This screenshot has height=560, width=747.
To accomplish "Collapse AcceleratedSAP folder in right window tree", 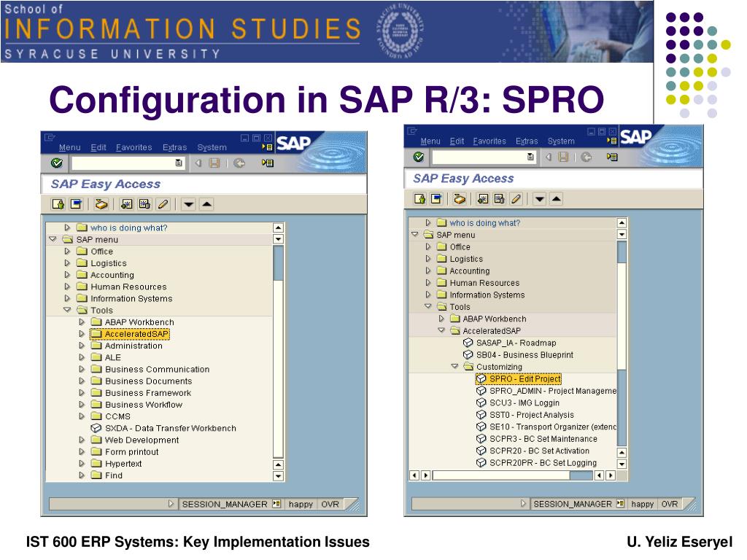I will click(x=441, y=330).
